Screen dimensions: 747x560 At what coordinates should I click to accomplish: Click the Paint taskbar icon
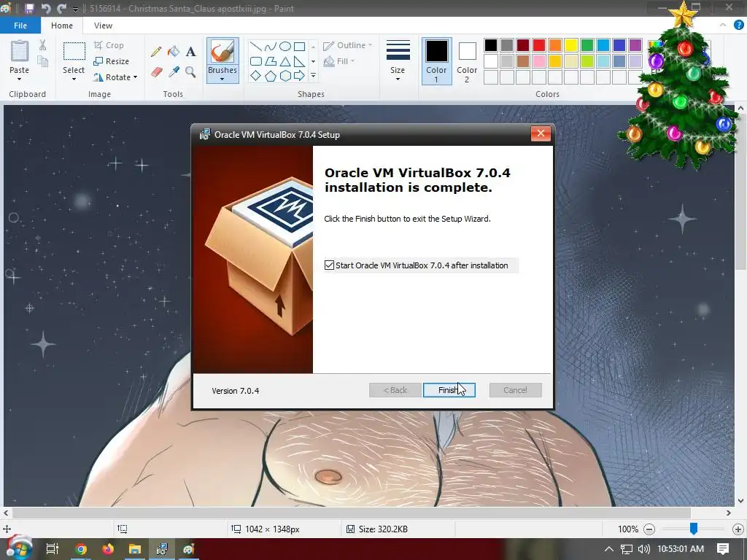pyautogui.click(x=189, y=549)
